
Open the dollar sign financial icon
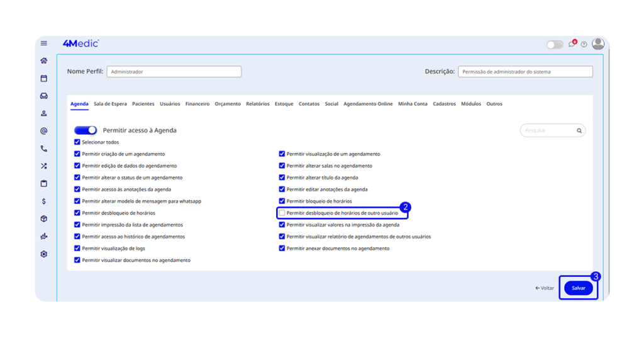[44, 201]
